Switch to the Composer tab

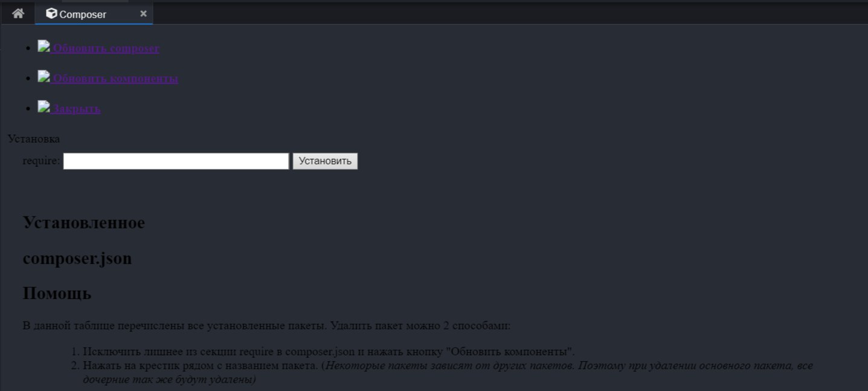point(94,14)
